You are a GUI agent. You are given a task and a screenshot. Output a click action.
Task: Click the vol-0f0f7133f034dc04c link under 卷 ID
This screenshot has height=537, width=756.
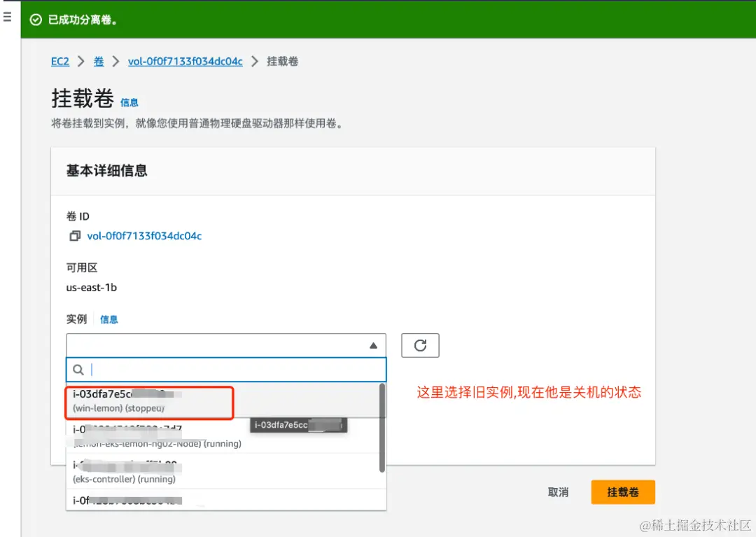pos(145,236)
